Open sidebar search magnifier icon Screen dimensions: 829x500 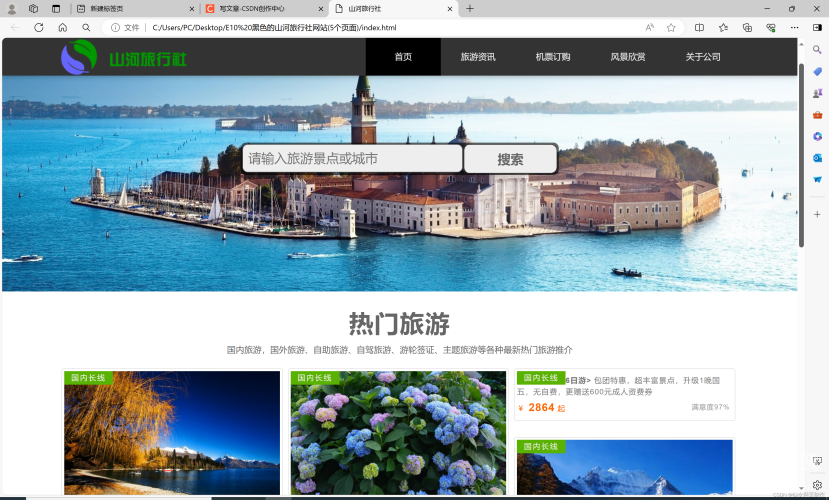pos(817,50)
